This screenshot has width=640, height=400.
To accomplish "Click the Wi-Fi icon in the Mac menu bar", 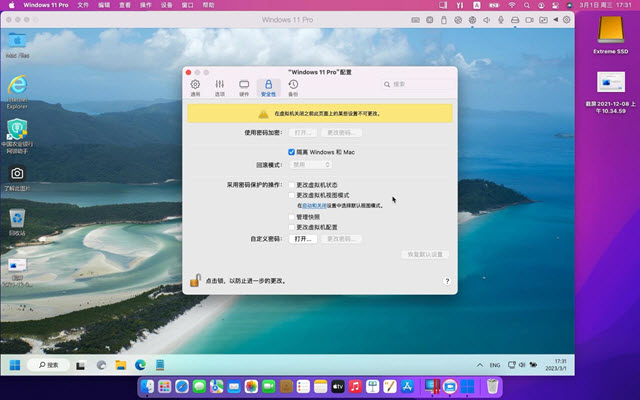I will 512,5.
